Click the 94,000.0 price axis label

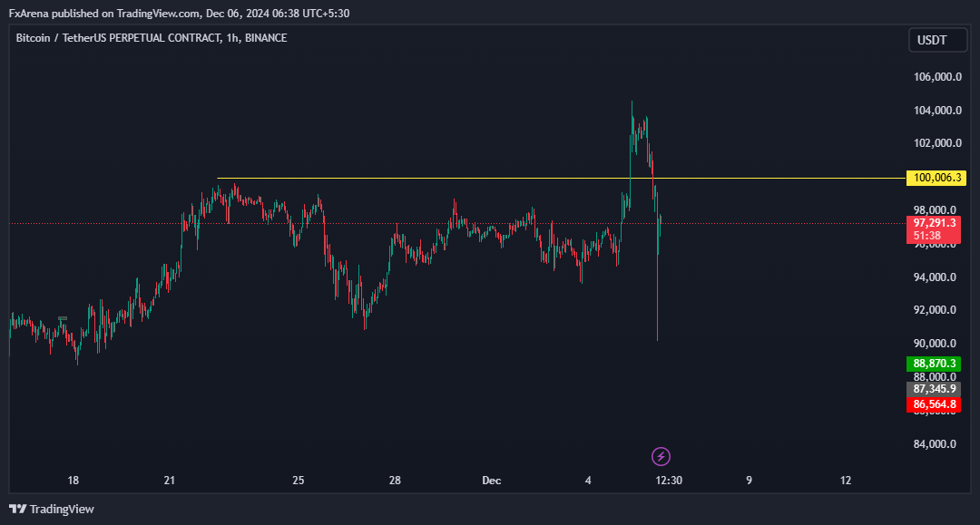(935, 277)
